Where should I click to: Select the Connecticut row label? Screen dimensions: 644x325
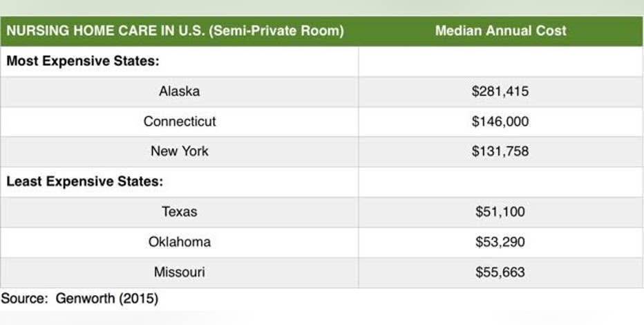(180, 122)
